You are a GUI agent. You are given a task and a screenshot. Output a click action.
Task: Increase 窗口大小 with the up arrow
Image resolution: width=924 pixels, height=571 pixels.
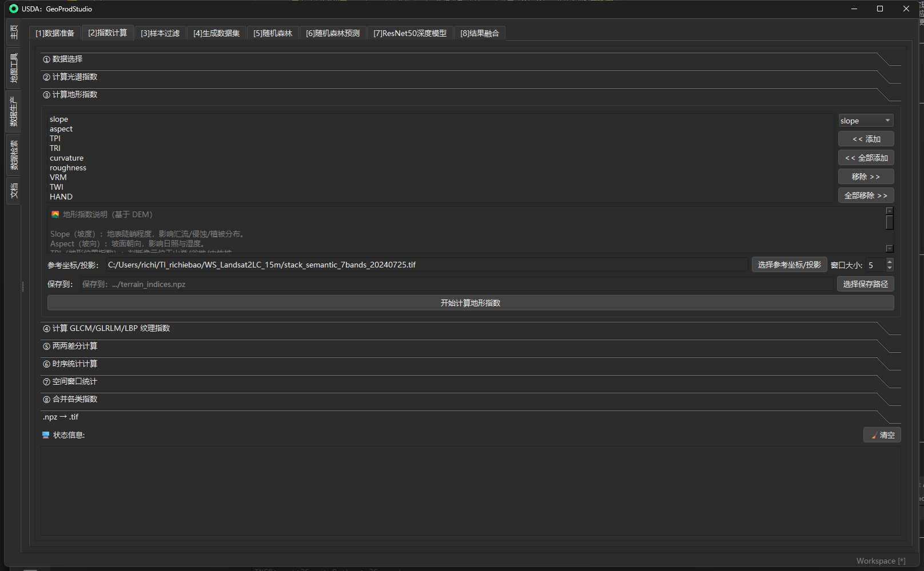(889, 261)
